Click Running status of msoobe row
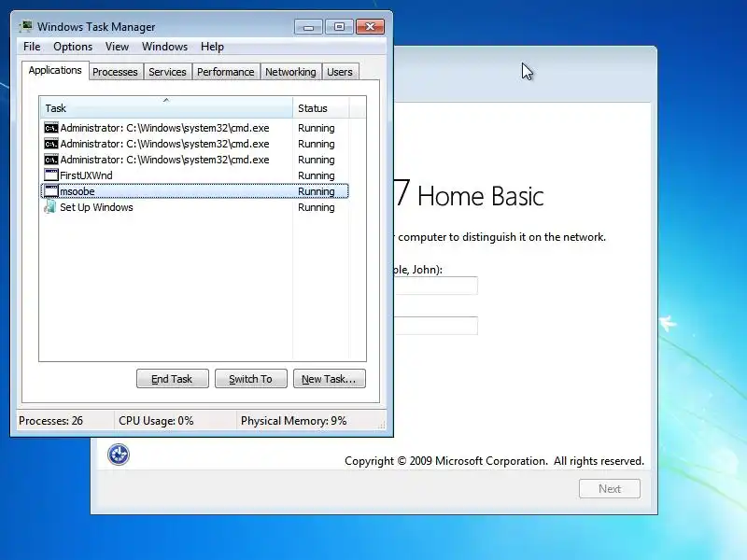The image size is (747, 560). click(317, 191)
